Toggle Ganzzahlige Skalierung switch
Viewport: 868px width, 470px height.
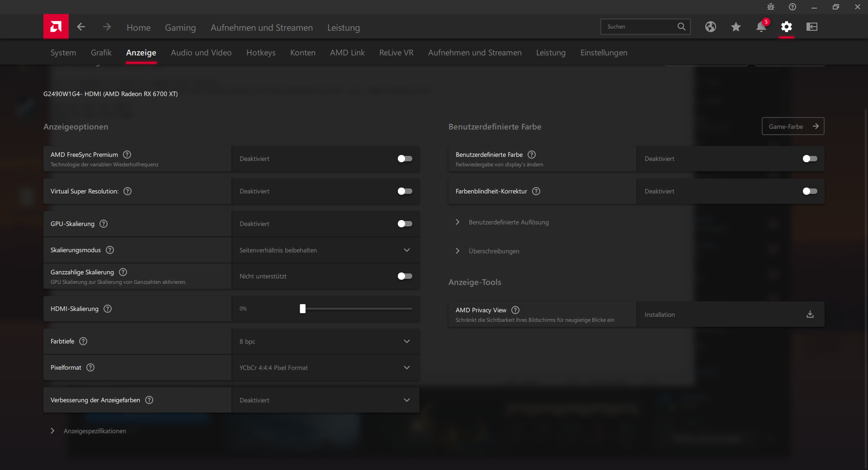tap(405, 276)
